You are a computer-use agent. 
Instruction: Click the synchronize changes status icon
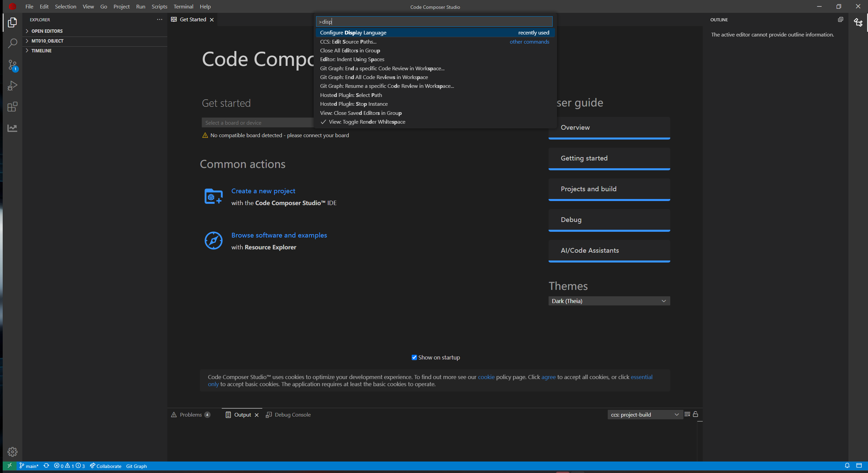point(46,466)
